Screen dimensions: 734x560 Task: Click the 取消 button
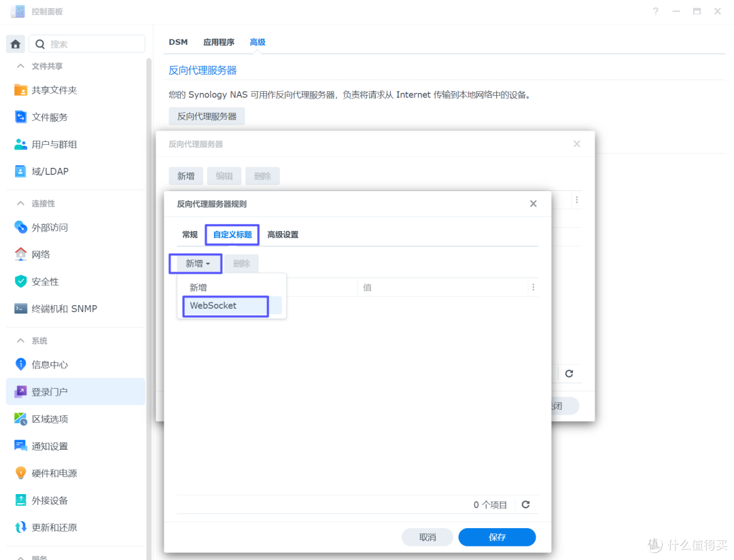[427, 537]
